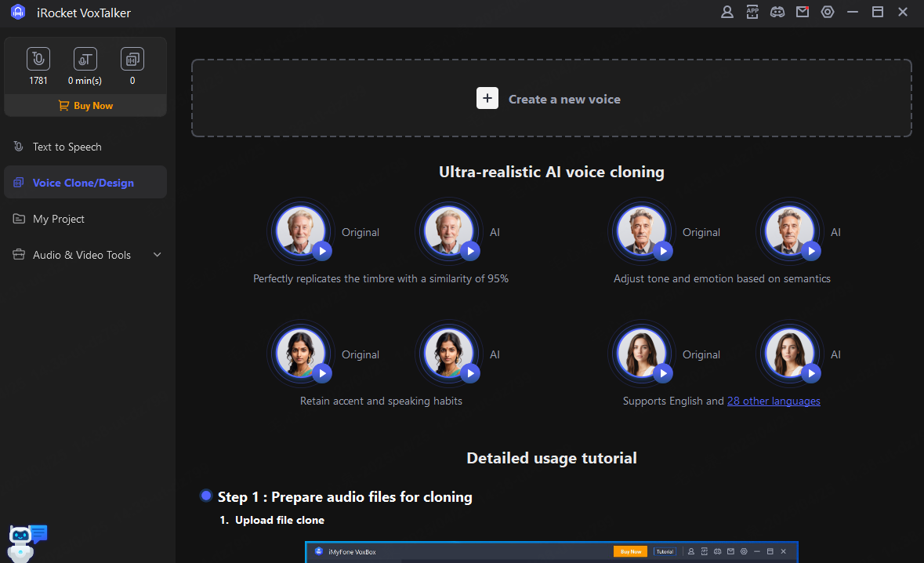
Task: Play the Original elderly man voice sample
Action: tap(322, 251)
